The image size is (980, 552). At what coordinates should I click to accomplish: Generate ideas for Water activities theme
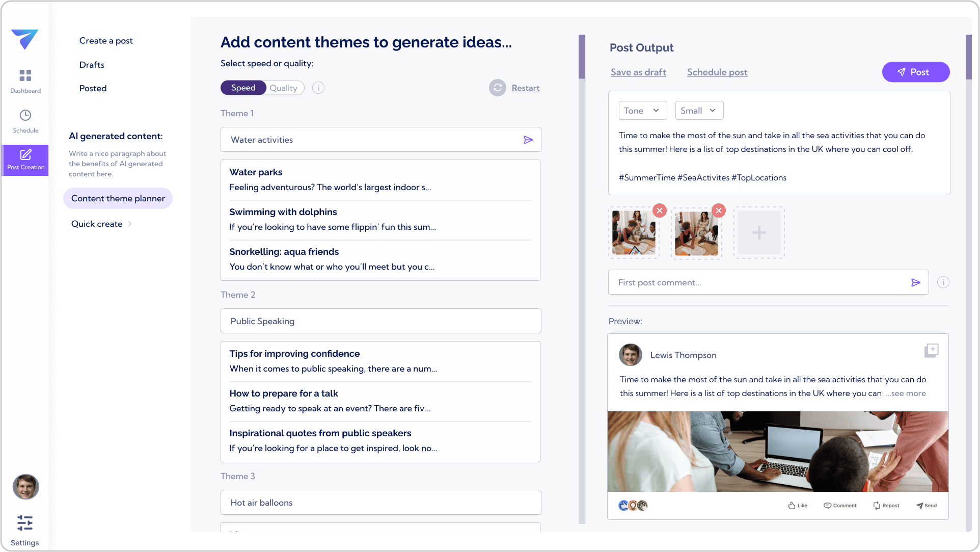tap(528, 139)
